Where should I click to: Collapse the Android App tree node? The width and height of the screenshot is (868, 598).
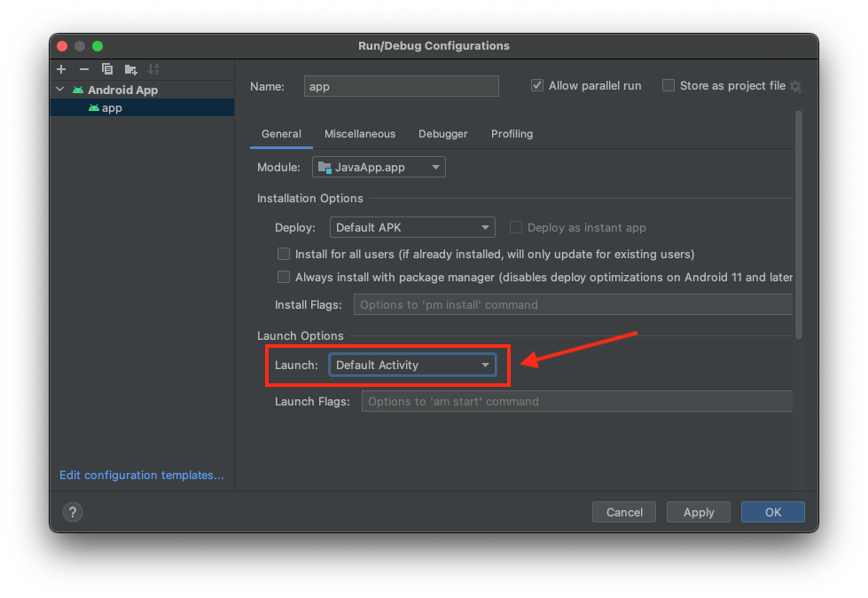(x=60, y=89)
